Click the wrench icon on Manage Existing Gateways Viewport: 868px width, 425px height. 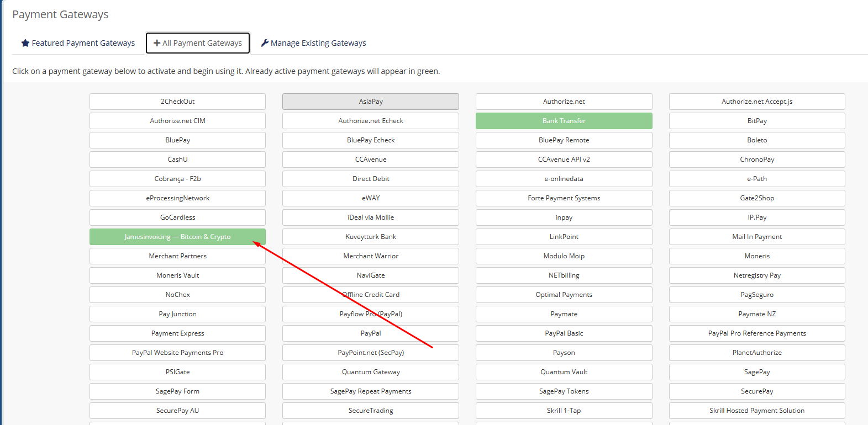click(265, 43)
